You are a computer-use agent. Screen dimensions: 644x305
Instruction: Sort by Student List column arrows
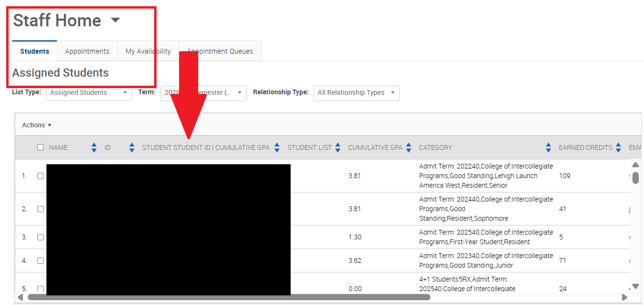(338, 148)
